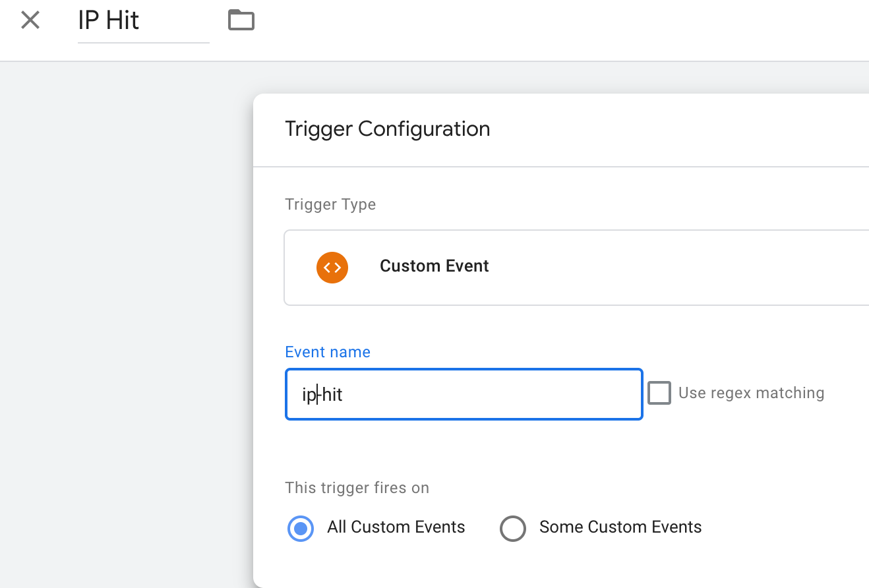Select the Some Custom Events radio button
This screenshot has width=869, height=588.
513,528
